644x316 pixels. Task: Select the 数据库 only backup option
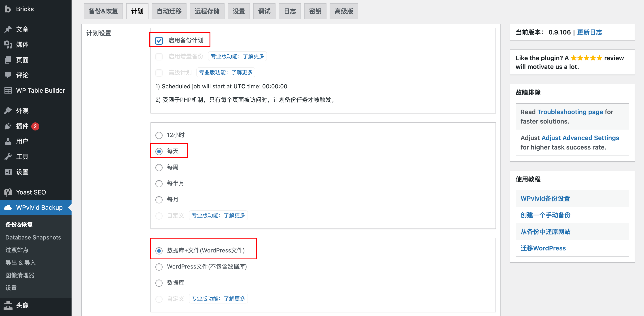pos(159,283)
